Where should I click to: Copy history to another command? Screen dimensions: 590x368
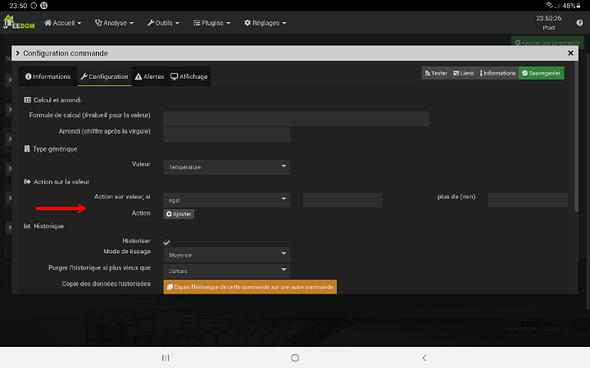(250, 287)
